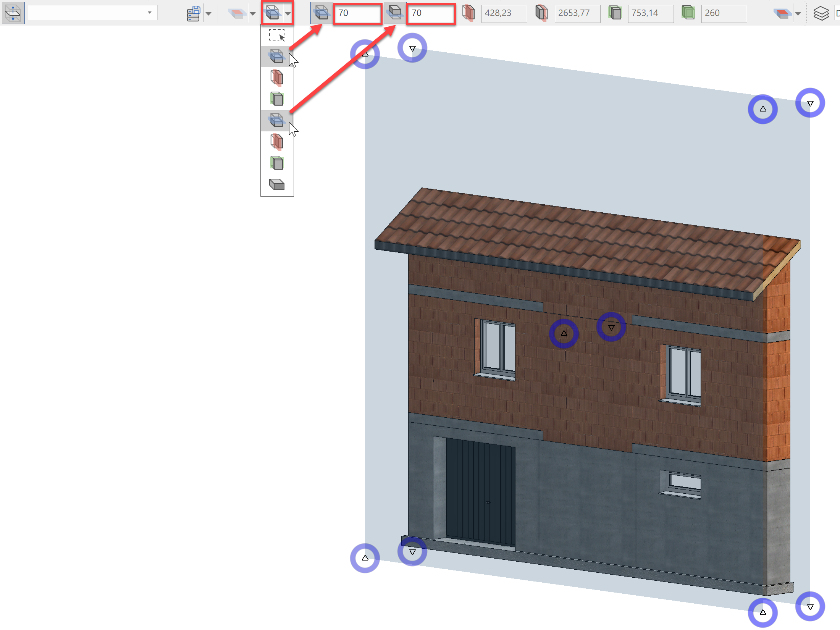Open dropdown arrow beside highlighted clipping box icon
The height and width of the screenshot is (630, 840).
[x=288, y=14]
